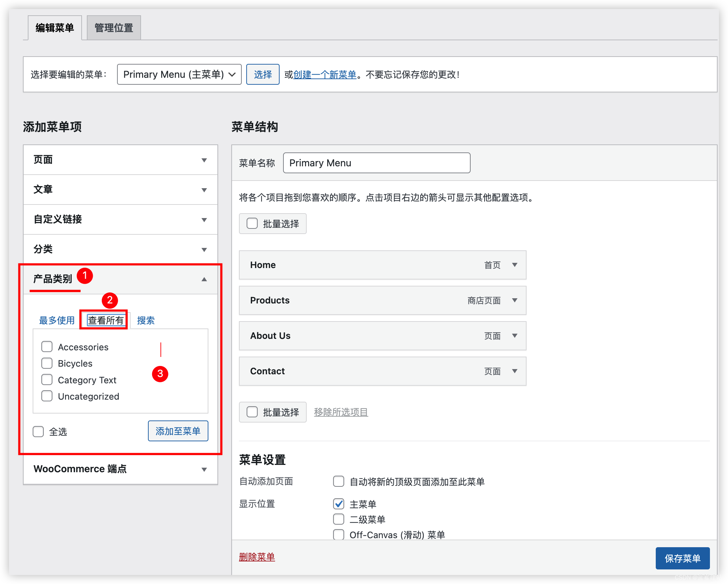
Task: Switch to the 管理位置 tab
Action: 114,28
